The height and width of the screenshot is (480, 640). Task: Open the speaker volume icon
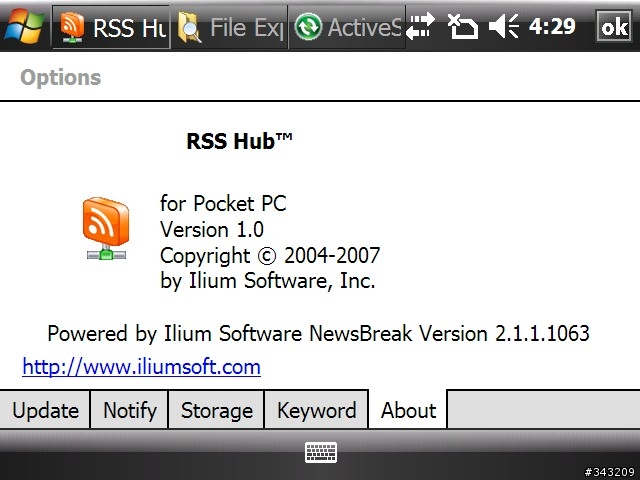pos(504,27)
